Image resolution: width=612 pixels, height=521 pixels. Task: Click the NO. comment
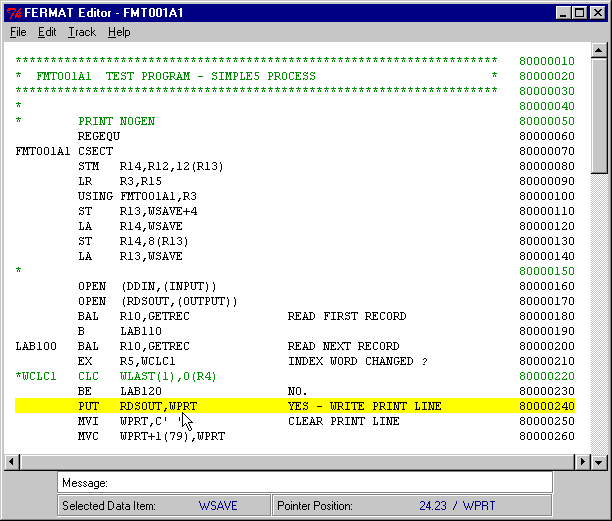click(x=297, y=391)
